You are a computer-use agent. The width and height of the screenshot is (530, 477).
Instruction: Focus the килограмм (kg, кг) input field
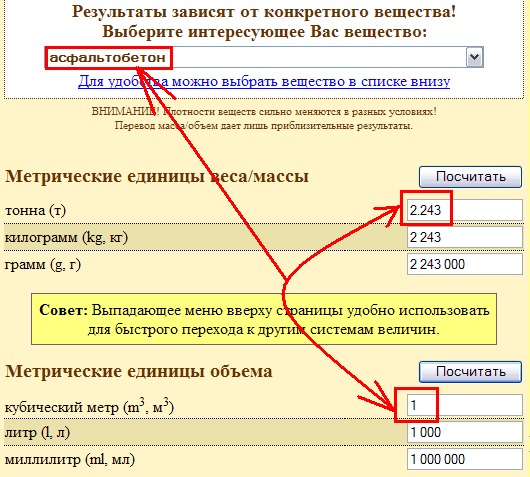(465, 237)
